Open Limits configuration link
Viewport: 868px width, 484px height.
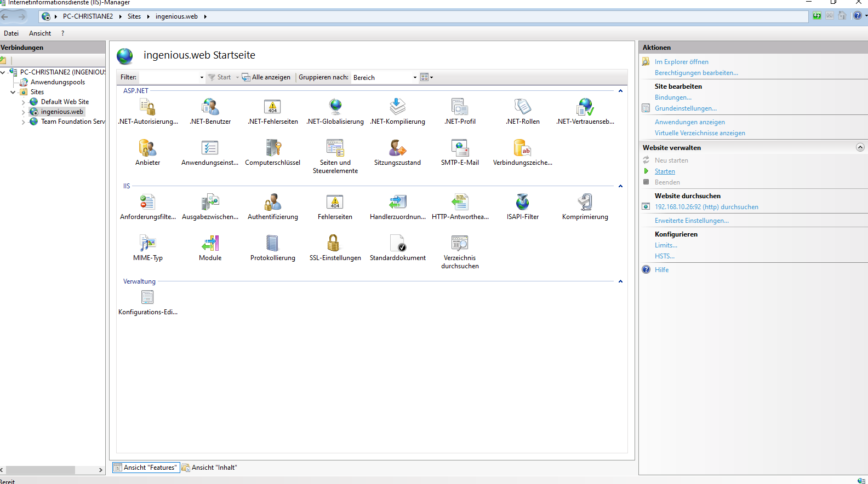click(666, 245)
